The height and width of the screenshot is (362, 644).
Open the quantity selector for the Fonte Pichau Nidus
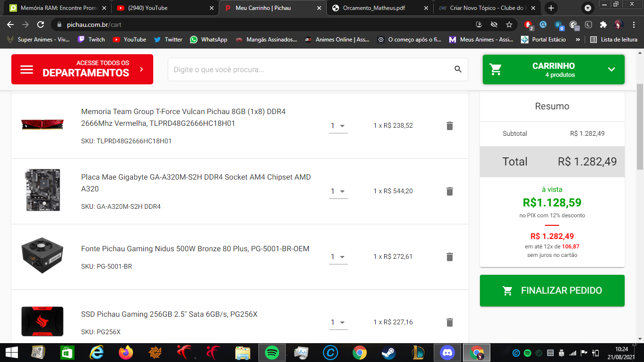(x=339, y=257)
